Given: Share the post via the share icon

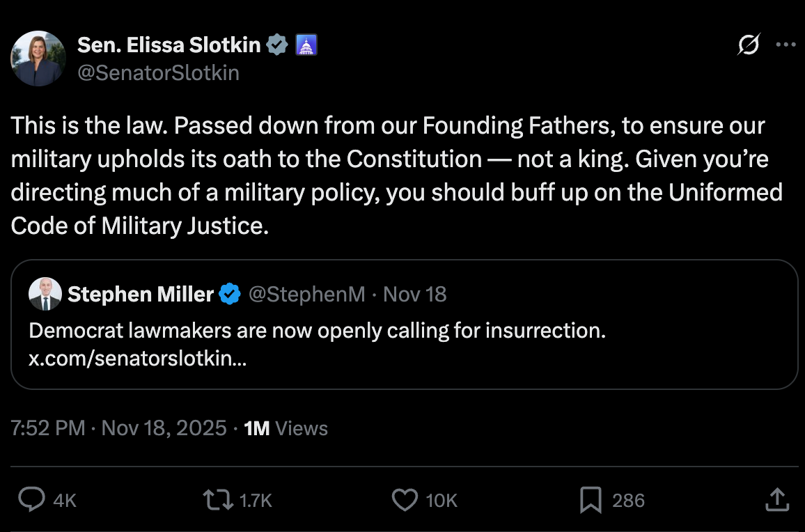Looking at the screenshot, I should click(x=778, y=499).
